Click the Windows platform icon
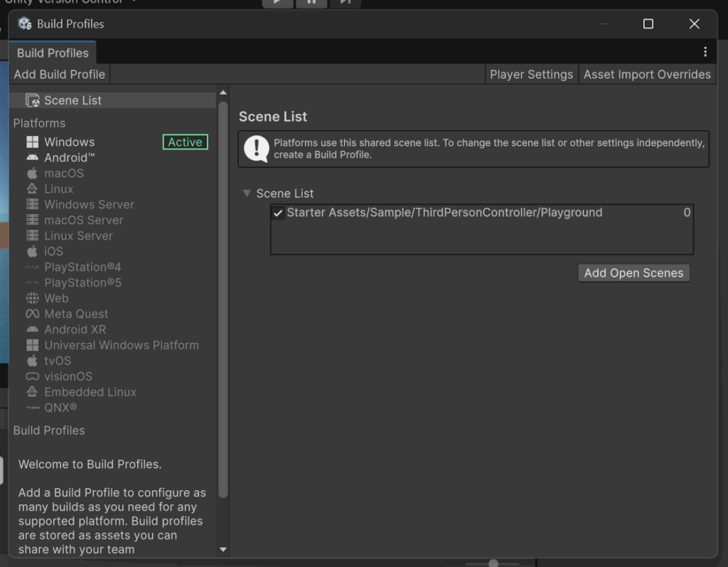The height and width of the screenshot is (567, 728). (x=32, y=142)
